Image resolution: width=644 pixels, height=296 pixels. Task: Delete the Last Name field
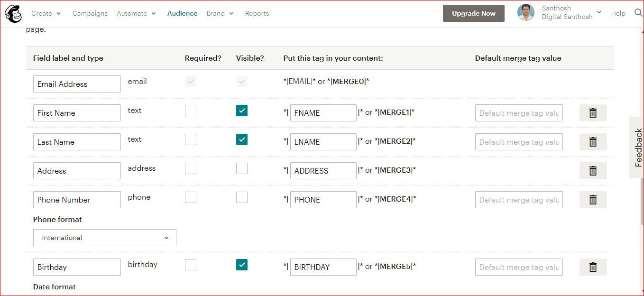(x=593, y=142)
